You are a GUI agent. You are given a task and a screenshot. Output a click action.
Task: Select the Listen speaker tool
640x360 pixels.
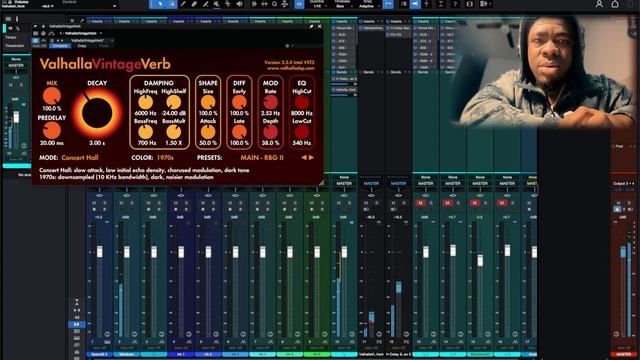pos(239,4)
